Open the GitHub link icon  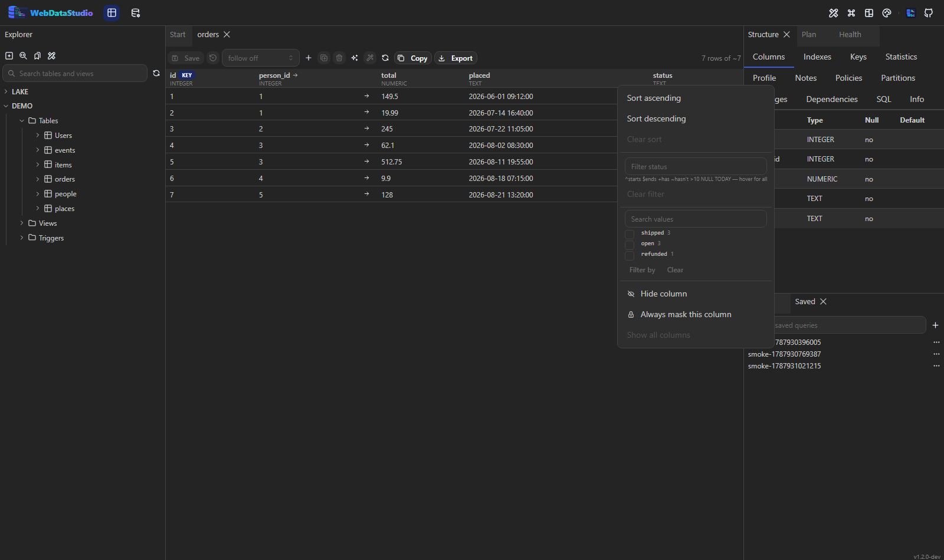929,13
